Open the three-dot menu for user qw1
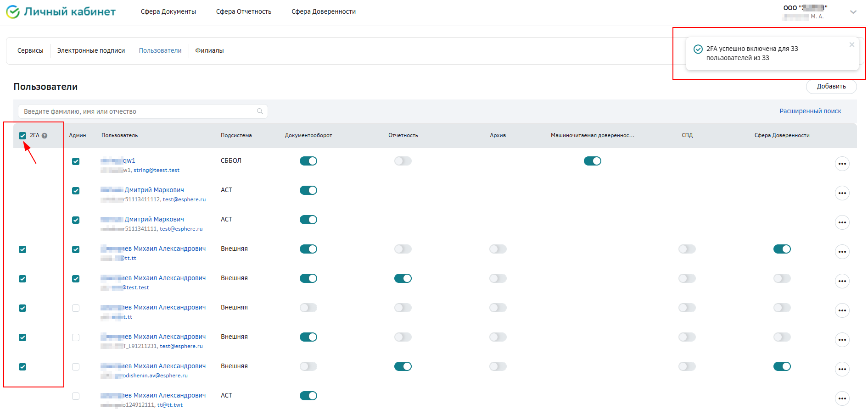The height and width of the screenshot is (409, 868). click(842, 164)
